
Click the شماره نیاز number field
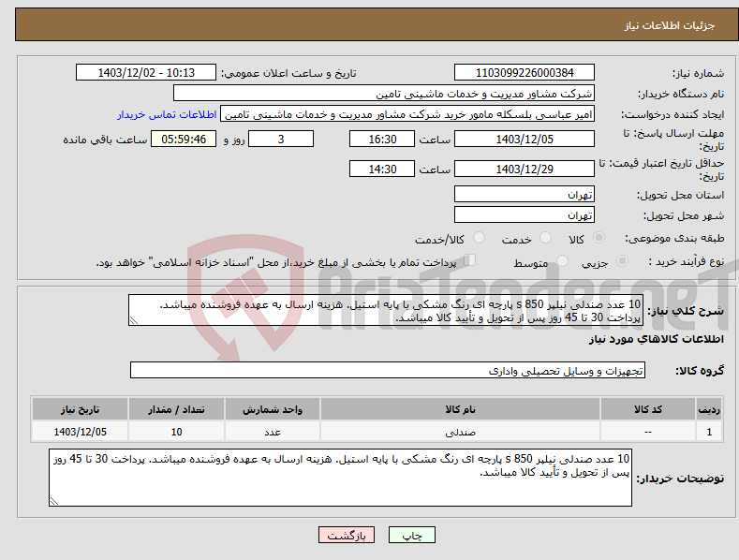[525, 73]
